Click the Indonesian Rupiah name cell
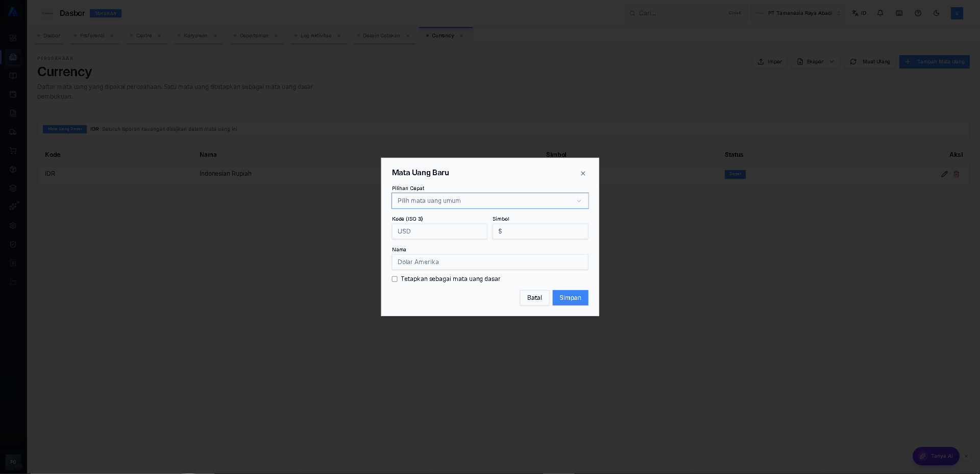 226,174
